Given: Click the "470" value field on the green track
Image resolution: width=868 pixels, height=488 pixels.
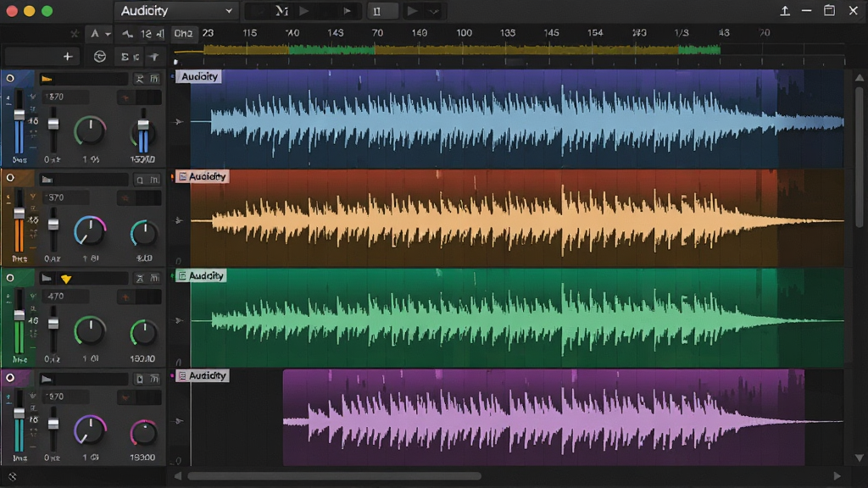Looking at the screenshot, I should 65,297.
